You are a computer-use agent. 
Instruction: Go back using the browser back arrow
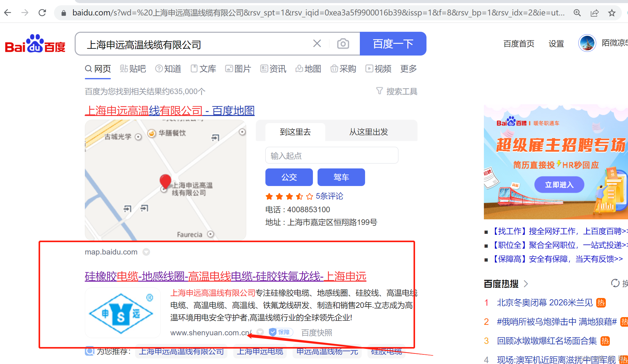point(8,13)
